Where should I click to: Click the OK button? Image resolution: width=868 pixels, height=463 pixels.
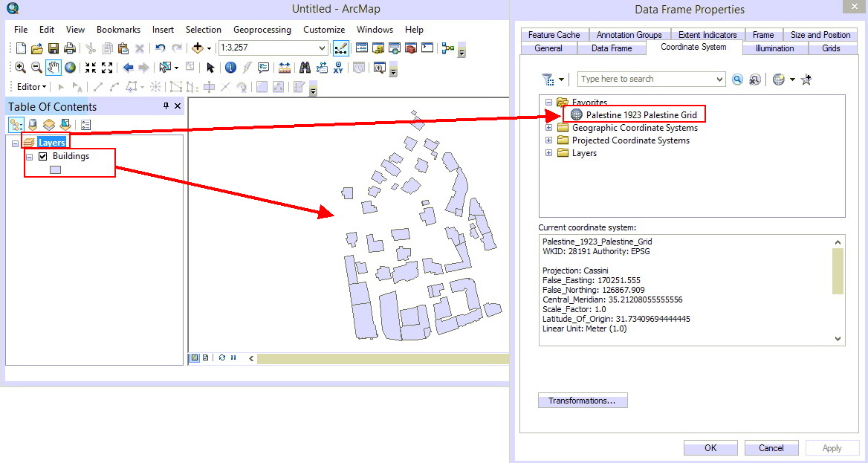click(710, 448)
